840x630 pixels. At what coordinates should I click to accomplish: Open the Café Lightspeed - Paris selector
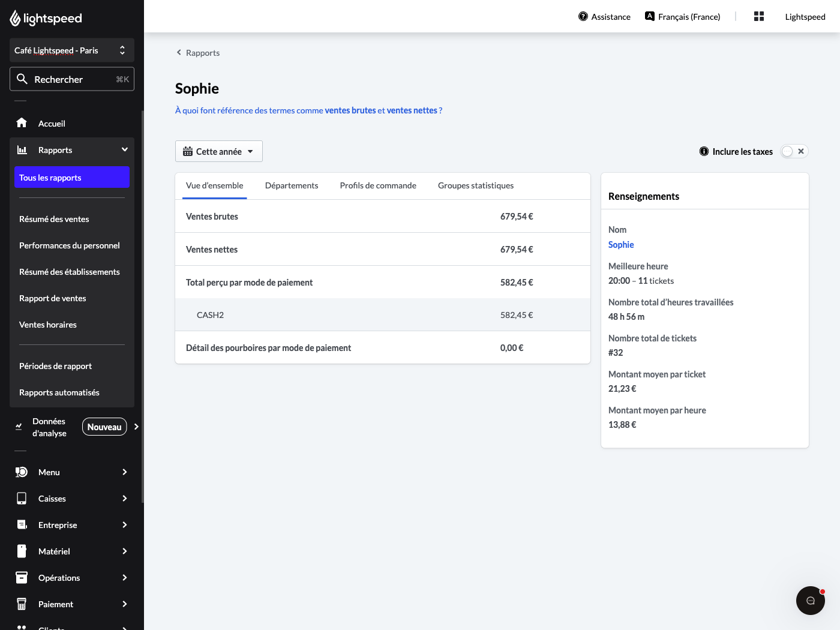[72, 50]
